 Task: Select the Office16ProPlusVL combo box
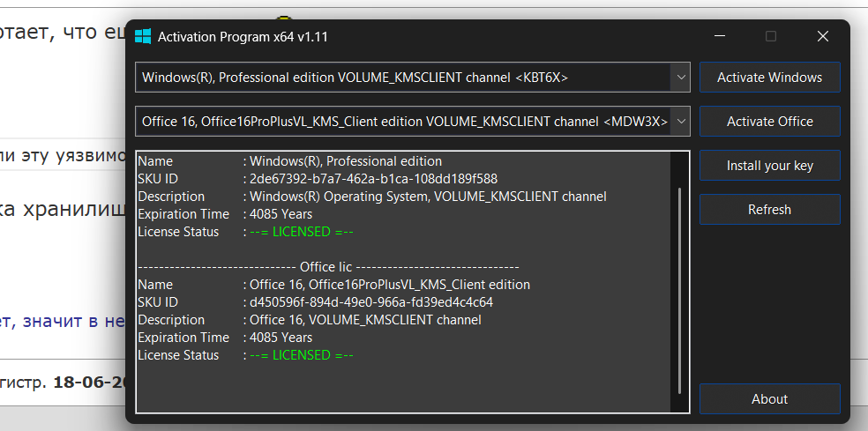click(x=413, y=121)
